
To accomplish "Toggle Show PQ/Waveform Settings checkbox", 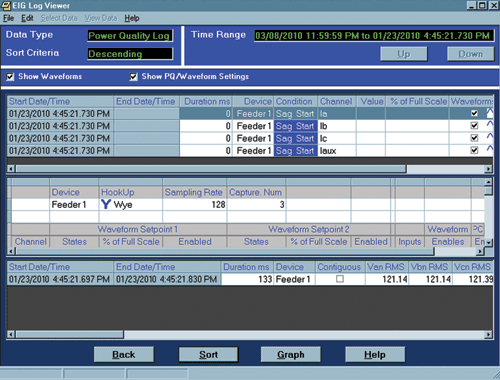I will (x=133, y=77).
